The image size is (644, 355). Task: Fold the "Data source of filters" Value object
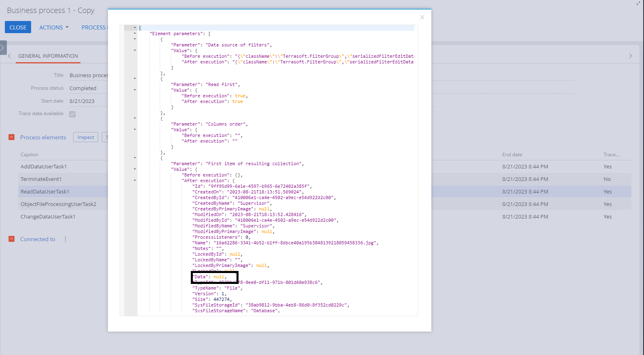pyautogui.click(x=135, y=50)
